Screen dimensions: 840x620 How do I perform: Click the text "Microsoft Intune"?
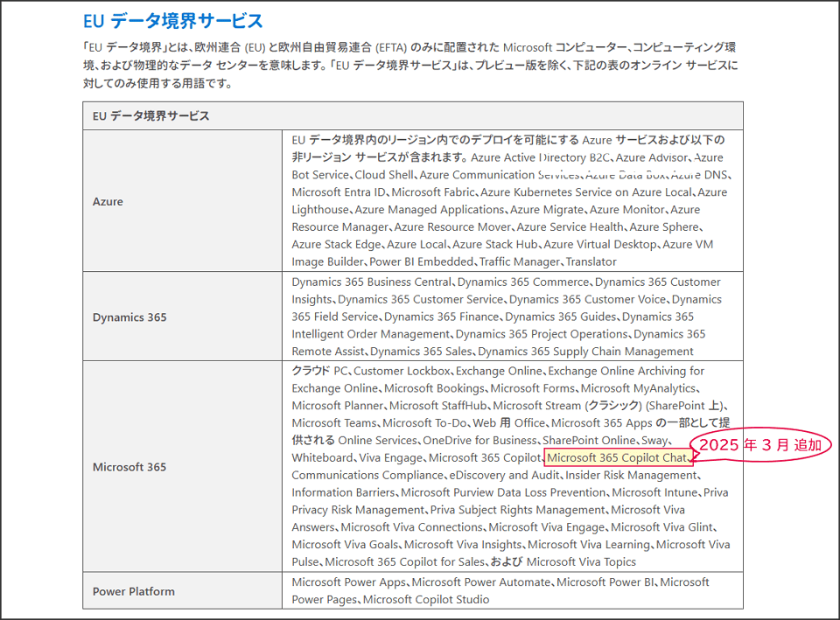pyautogui.click(x=655, y=492)
